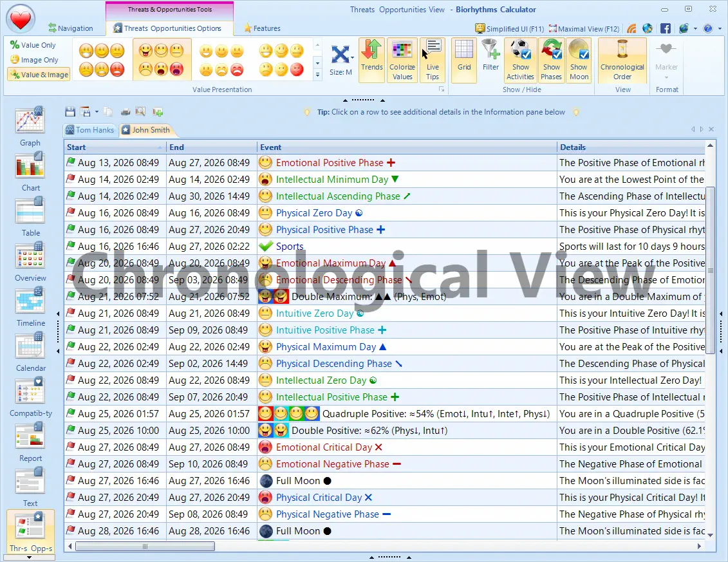Expand the emoticon gallery options

[316, 73]
